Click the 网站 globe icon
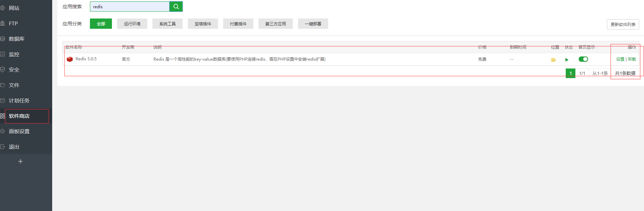The width and height of the screenshot is (644, 211). [2, 8]
